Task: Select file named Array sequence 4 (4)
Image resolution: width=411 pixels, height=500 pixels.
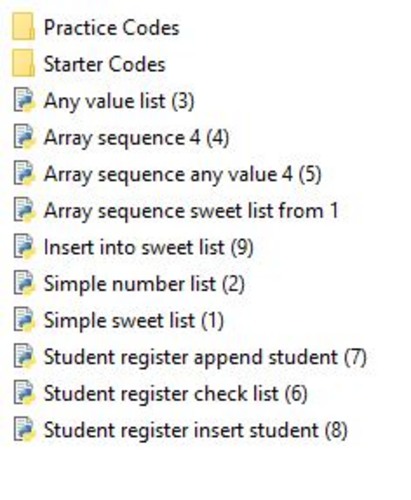Action: pyautogui.click(x=137, y=138)
